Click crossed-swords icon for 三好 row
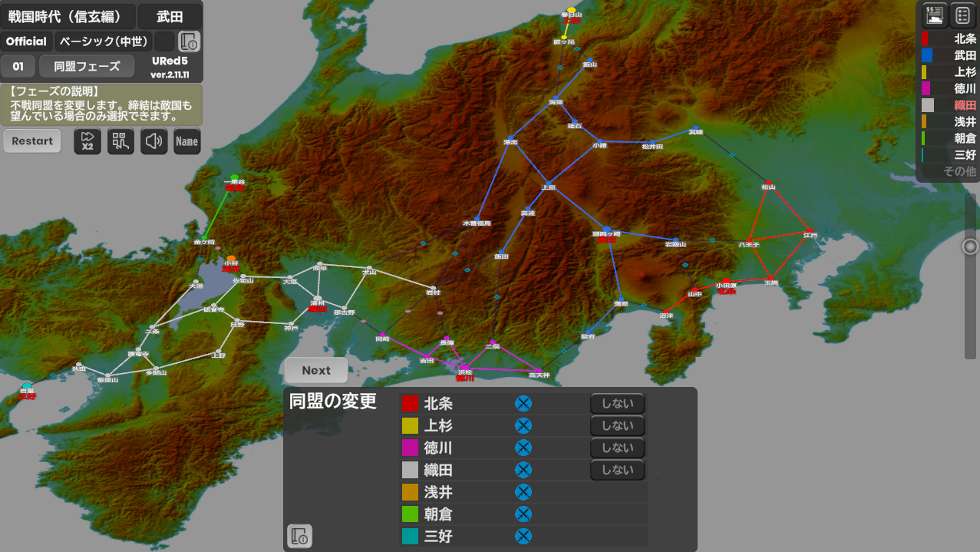This screenshot has width=980, height=552. click(x=523, y=536)
